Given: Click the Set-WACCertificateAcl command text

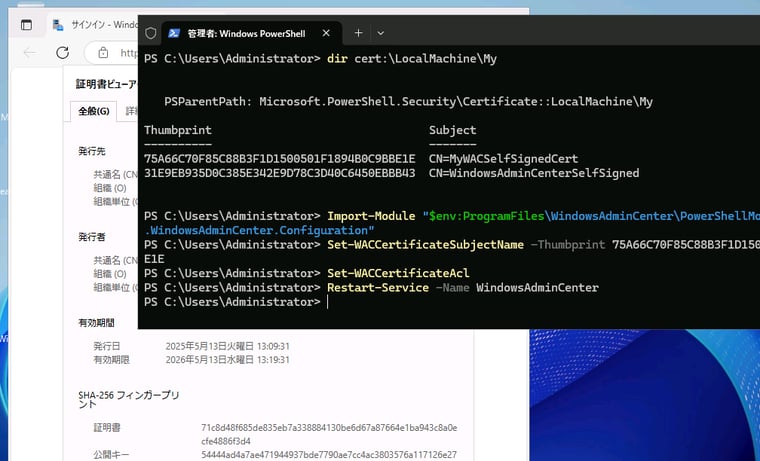Looking at the screenshot, I should click(398, 273).
